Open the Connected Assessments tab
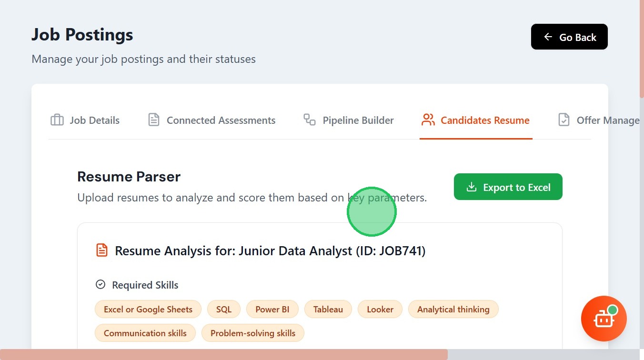This screenshot has height=360, width=644. point(221,120)
